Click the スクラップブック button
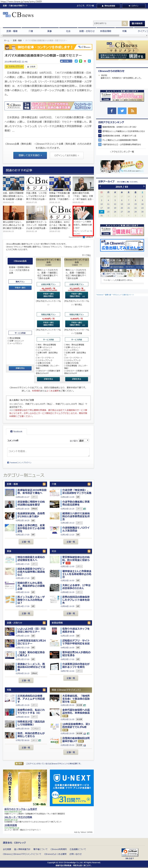Image resolution: width=148 pixels, height=868 pixels. click(x=14, y=67)
